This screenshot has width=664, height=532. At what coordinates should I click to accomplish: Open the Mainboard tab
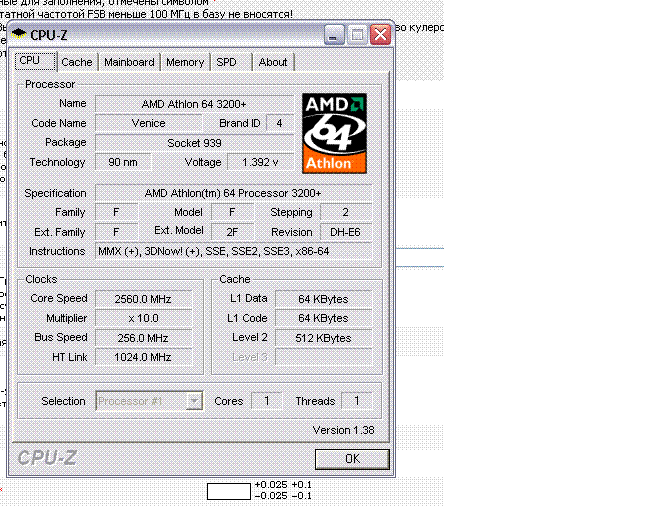click(x=129, y=62)
